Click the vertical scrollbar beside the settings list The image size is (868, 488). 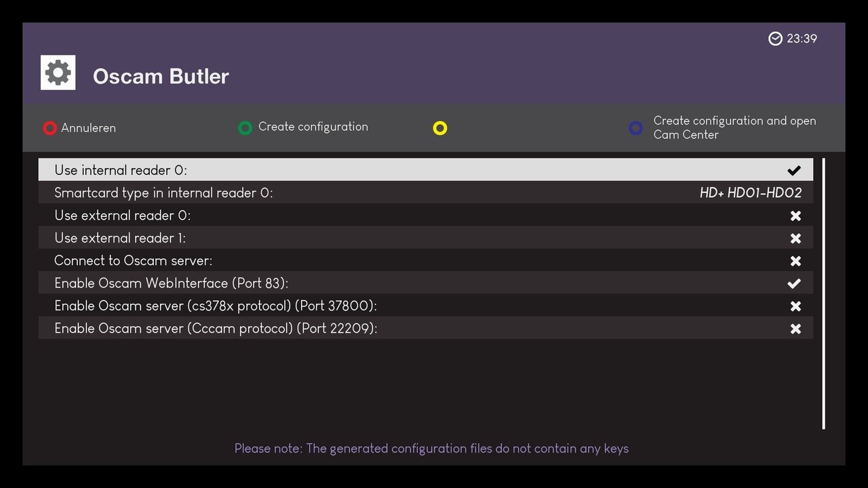coord(824,293)
